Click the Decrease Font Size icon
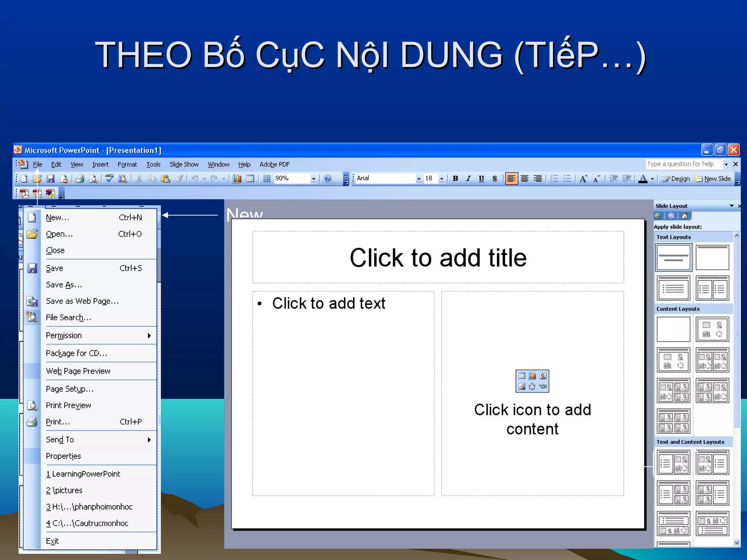 (596, 179)
